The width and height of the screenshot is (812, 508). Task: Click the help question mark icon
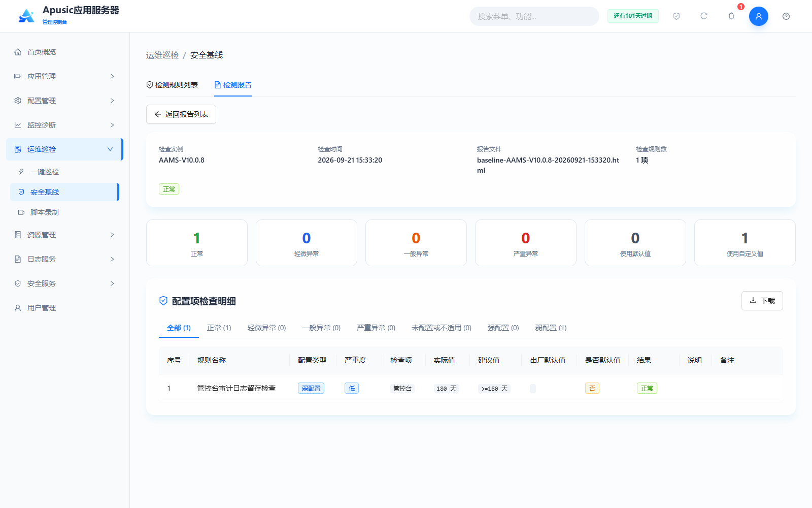tap(786, 16)
